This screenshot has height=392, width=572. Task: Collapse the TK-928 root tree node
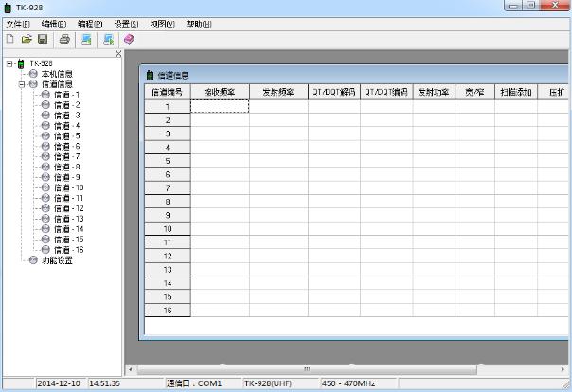9,63
